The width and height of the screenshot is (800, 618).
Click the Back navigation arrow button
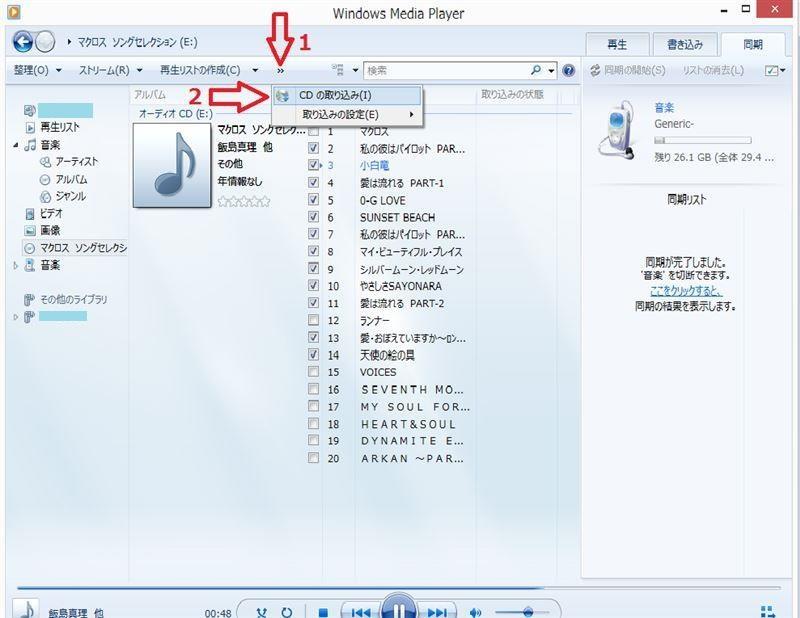pyautogui.click(x=22, y=42)
